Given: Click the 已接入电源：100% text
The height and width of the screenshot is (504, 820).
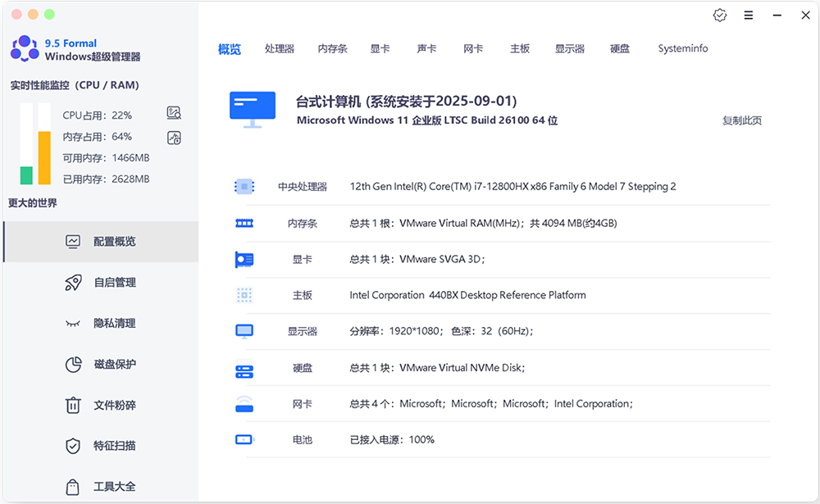Looking at the screenshot, I should tap(392, 440).
